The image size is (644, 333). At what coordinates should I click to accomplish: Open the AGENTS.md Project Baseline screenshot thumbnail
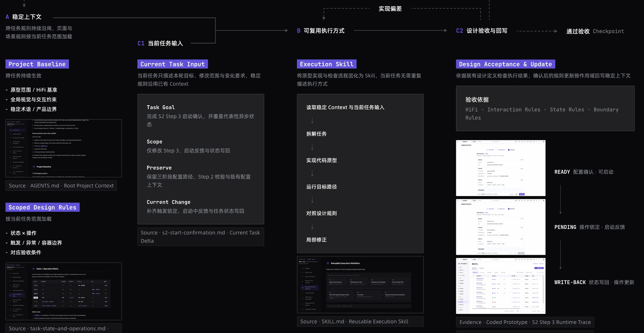pos(64,148)
